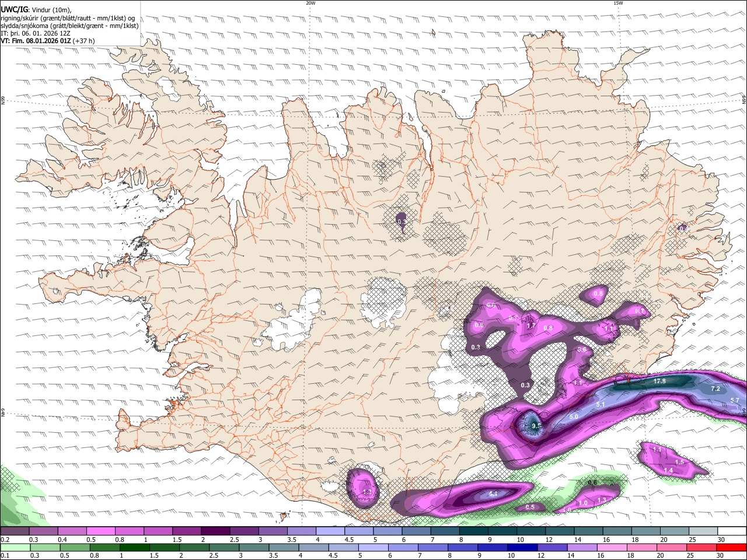Select the deep navy blue 10–12 legend swatch
This screenshot has width=747, height=560.
click(x=521, y=547)
